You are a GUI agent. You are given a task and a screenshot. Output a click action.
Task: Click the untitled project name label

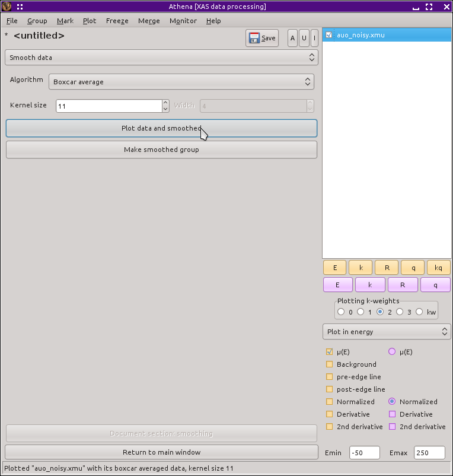pos(39,36)
